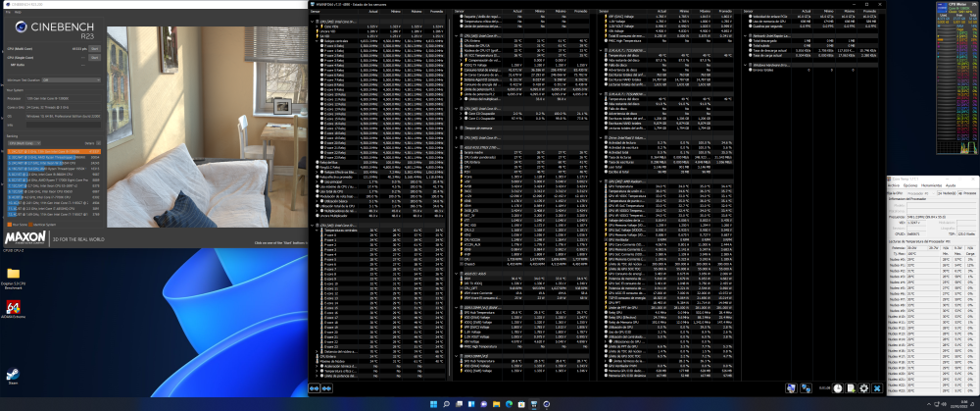The width and height of the screenshot is (980, 411).
Task: Click the Cinebench rendered room image
Action: click(x=207, y=127)
